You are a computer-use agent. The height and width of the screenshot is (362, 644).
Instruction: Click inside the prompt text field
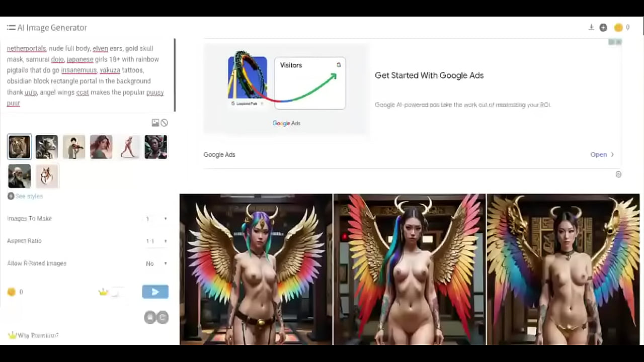(86, 75)
